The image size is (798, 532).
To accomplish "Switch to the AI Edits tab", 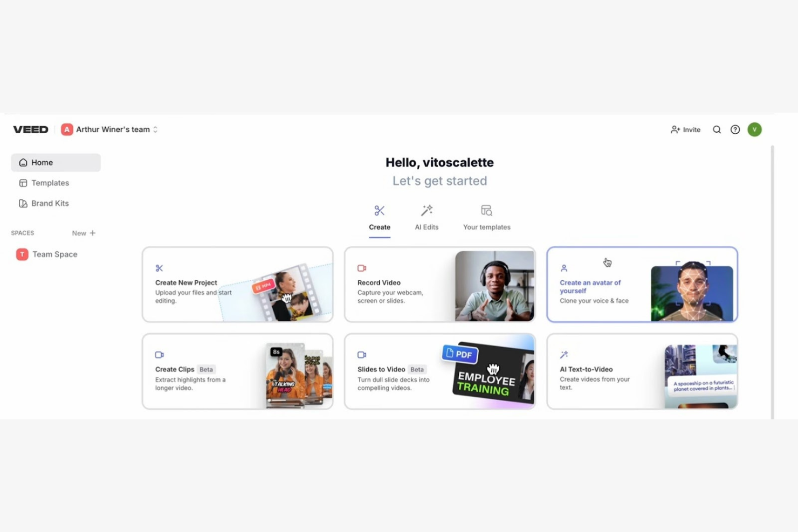I will (x=426, y=218).
